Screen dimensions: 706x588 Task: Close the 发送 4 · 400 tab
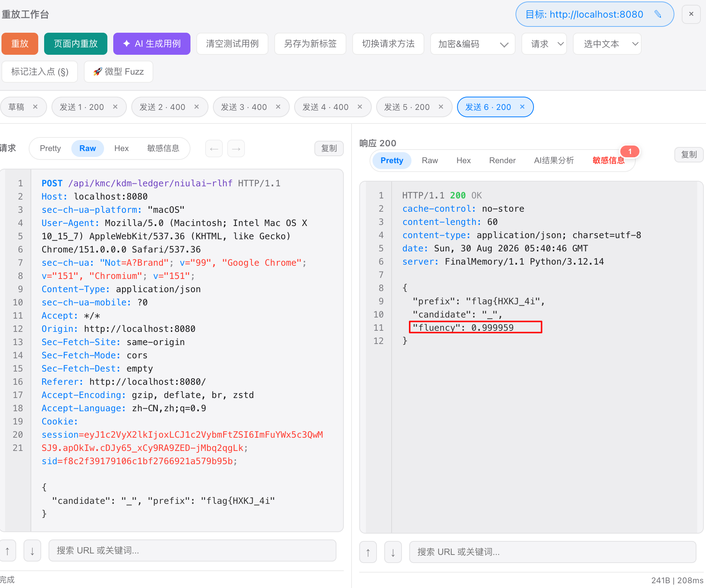coord(360,107)
